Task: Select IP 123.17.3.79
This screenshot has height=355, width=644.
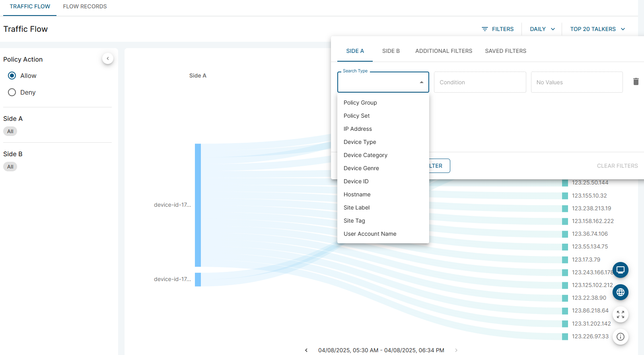Action: tap(586, 260)
